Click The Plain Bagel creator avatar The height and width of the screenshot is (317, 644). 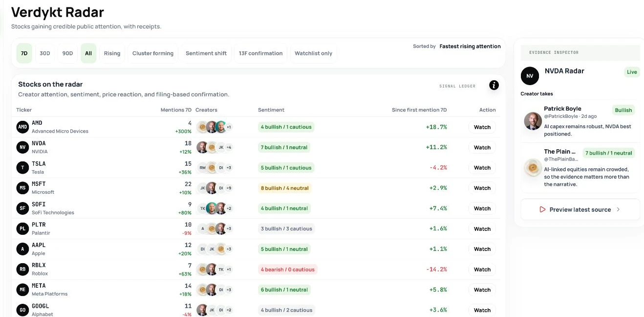533,167
